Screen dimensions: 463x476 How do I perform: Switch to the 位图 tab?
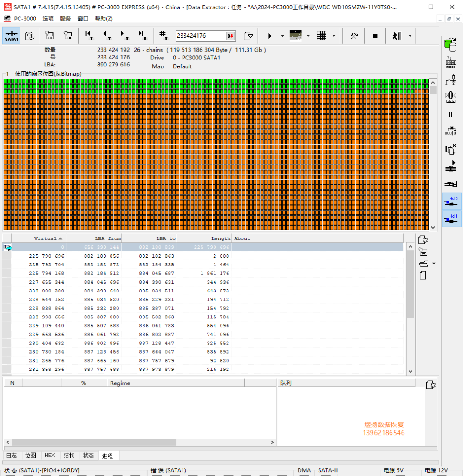tap(30, 456)
